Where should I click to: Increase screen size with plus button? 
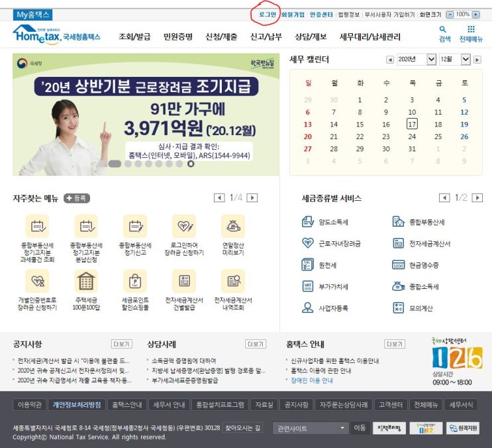coord(475,15)
